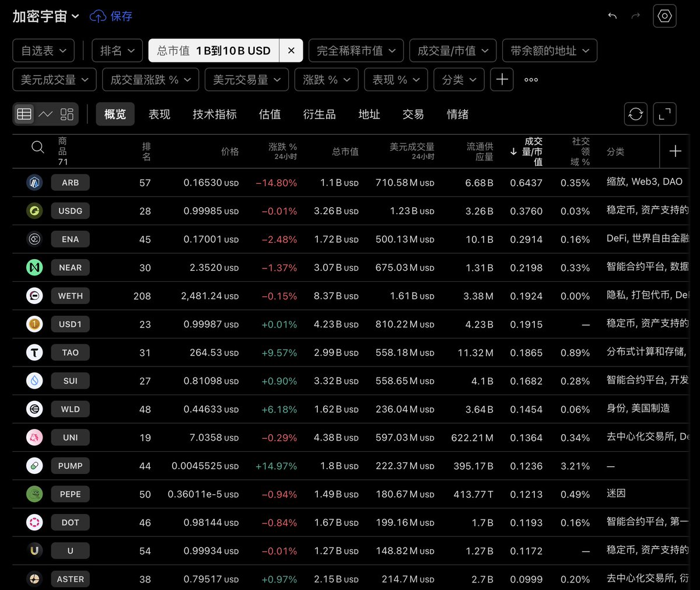Click the cloud save icon

(97, 16)
